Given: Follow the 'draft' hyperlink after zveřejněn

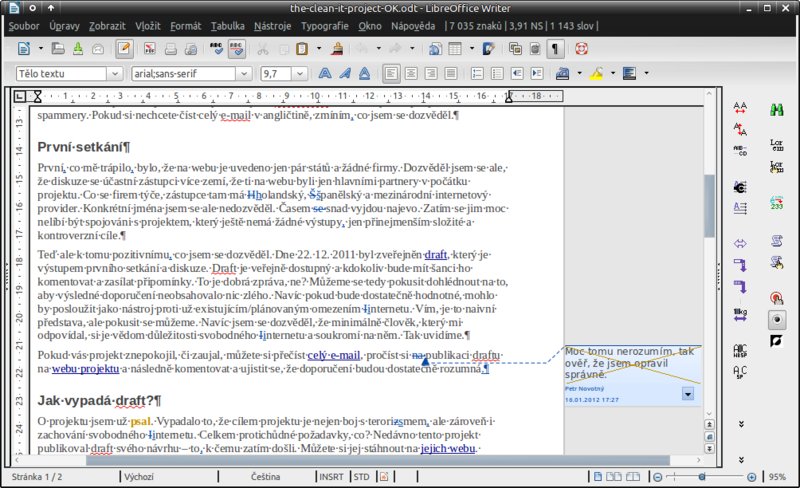Looking at the screenshot, I should [436, 254].
